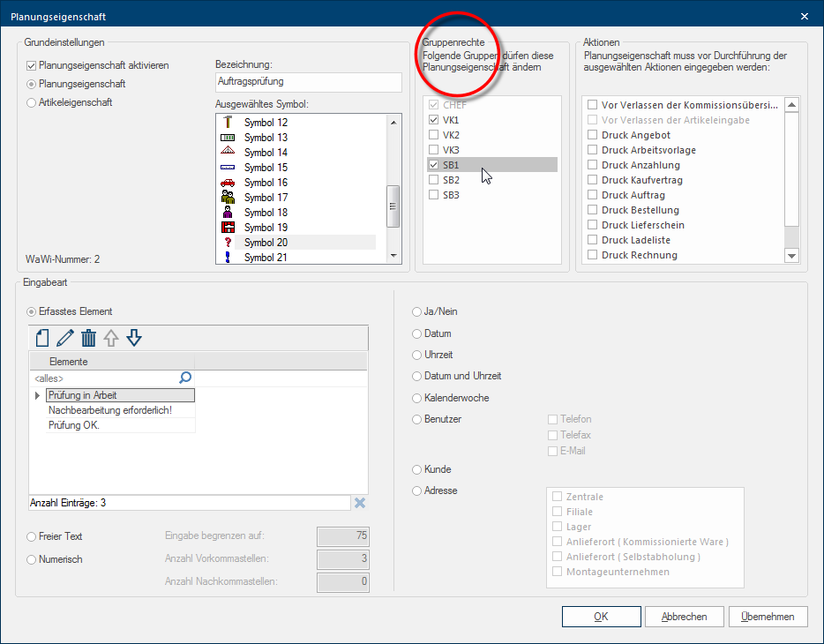
Task: Expand the Prüfung in Arbeit row indicator
Action: click(x=37, y=395)
